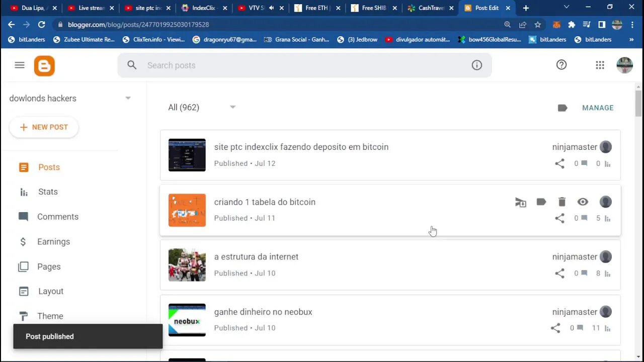Delete the tabela do bitcoin post
This screenshot has width=644, height=362.
pyautogui.click(x=562, y=202)
